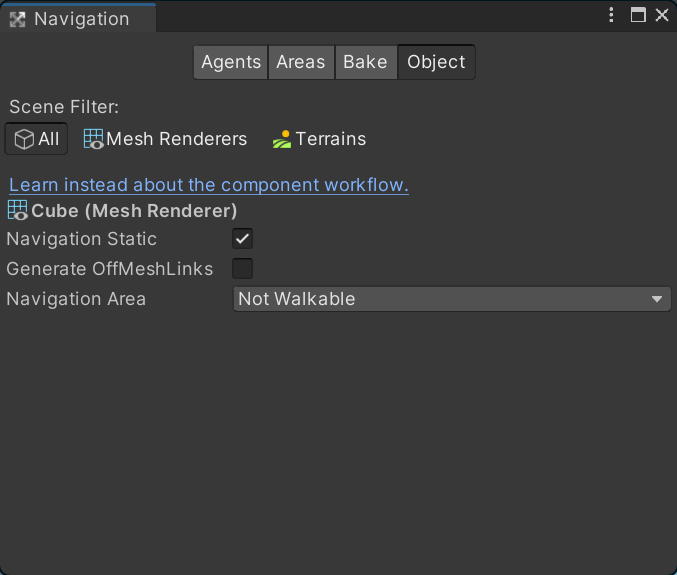677x575 pixels.
Task: Select the Object tab
Action: 436,62
